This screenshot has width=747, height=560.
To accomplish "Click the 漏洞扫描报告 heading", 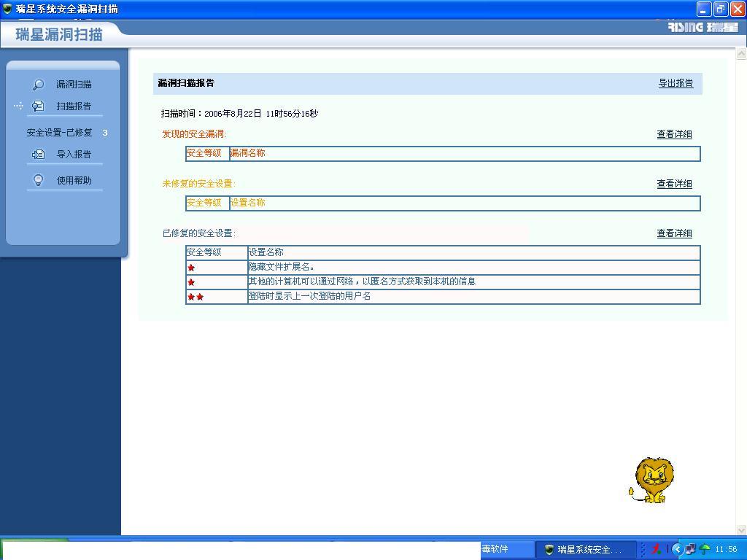I will click(x=186, y=83).
